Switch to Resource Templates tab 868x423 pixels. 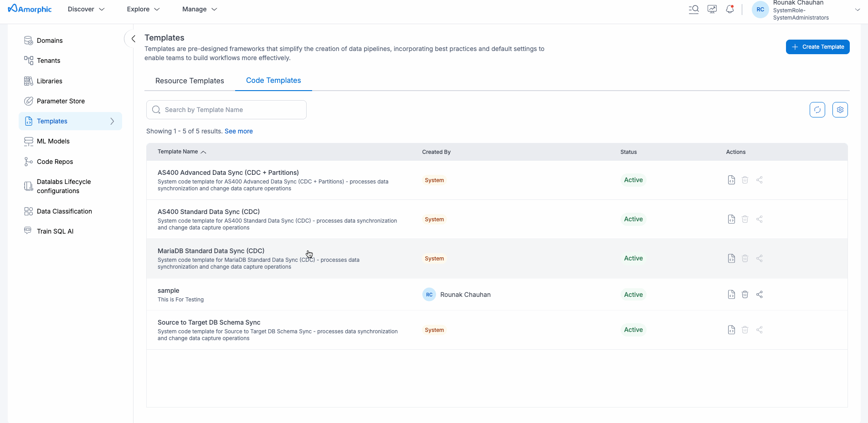pyautogui.click(x=190, y=81)
